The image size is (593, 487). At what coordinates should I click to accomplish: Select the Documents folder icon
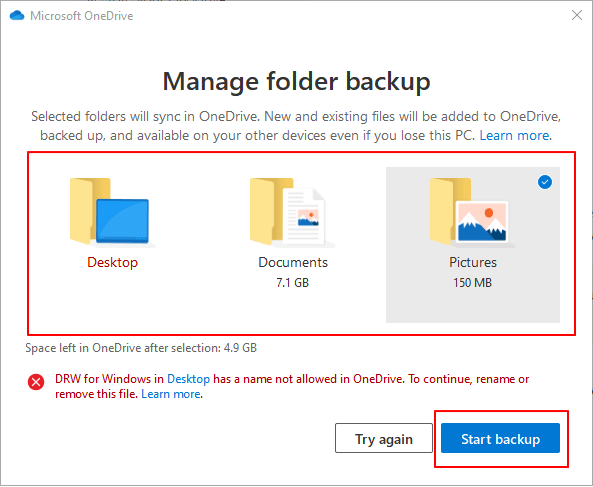(x=292, y=212)
